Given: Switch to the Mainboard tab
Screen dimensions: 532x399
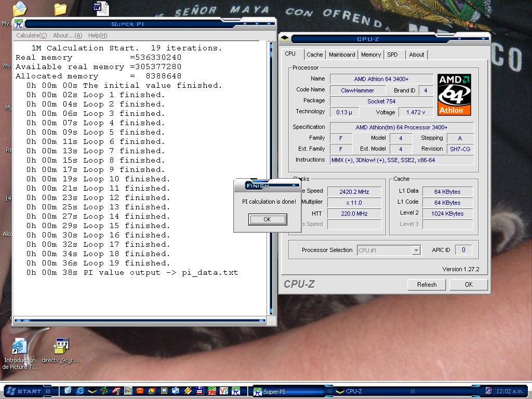Looking at the screenshot, I should pos(342,55).
